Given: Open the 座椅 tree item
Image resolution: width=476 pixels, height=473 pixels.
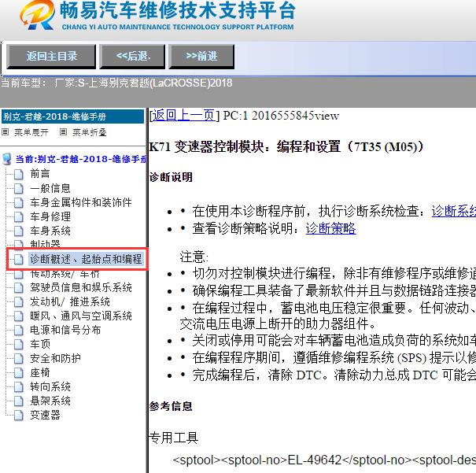Looking at the screenshot, I should [x=40, y=372].
